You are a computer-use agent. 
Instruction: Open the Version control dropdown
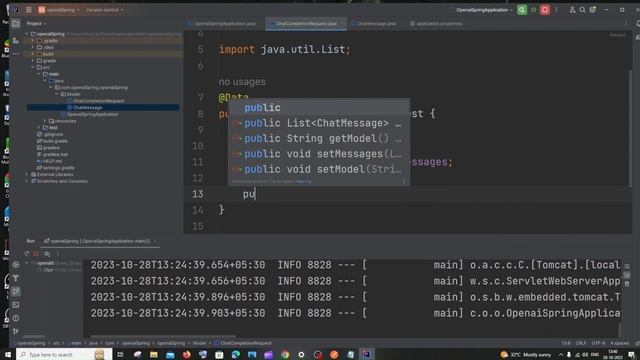(x=104, y=10)
